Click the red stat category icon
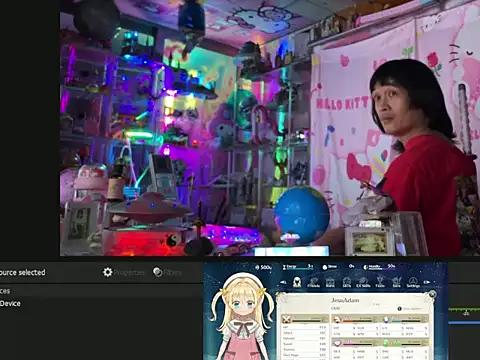The width and height of the screenshot is (480, 360). [x=337, y=319]
